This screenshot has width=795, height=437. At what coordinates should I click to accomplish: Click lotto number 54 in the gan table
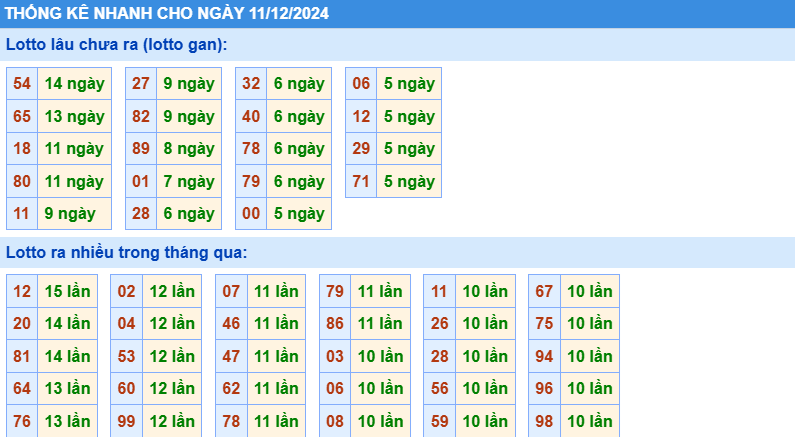(x=22, y=84)
